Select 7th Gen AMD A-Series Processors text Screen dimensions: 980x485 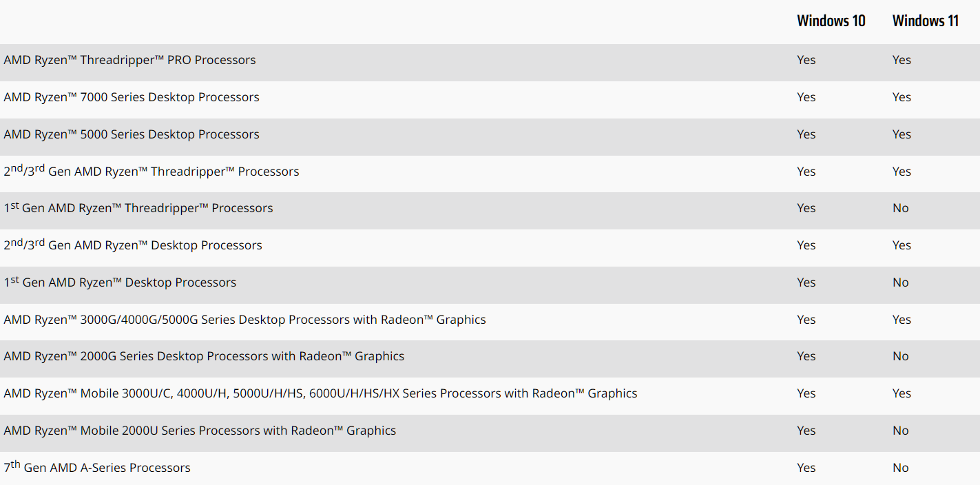click(x=97, y=467)
